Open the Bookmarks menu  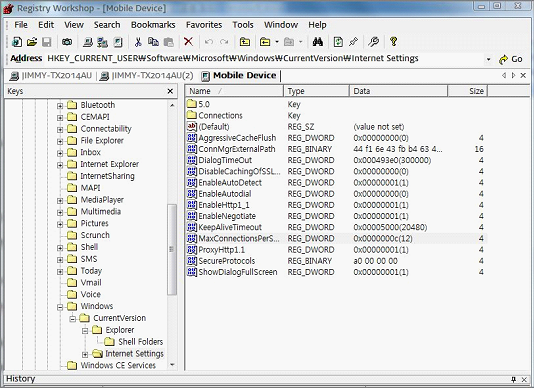[x=153, y=25]
